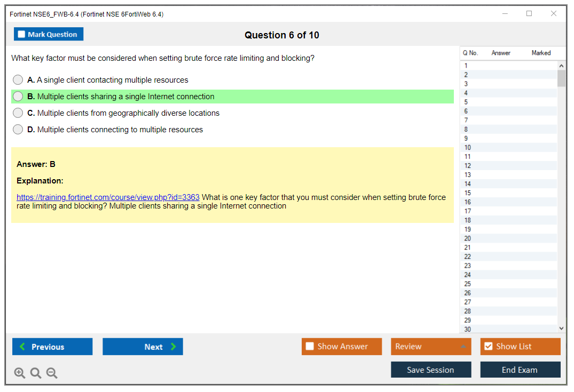Go to the Previous question
Viewport: 574px width, 392px height.
point(52,347)
